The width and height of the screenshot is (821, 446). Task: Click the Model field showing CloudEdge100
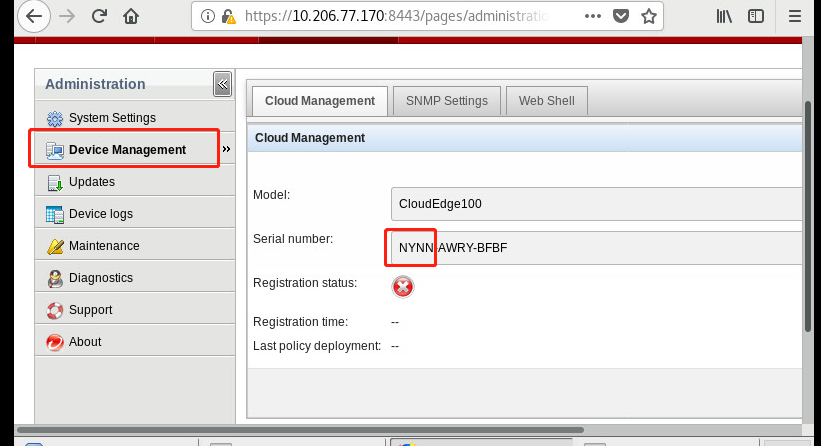(x=596, y=204)
